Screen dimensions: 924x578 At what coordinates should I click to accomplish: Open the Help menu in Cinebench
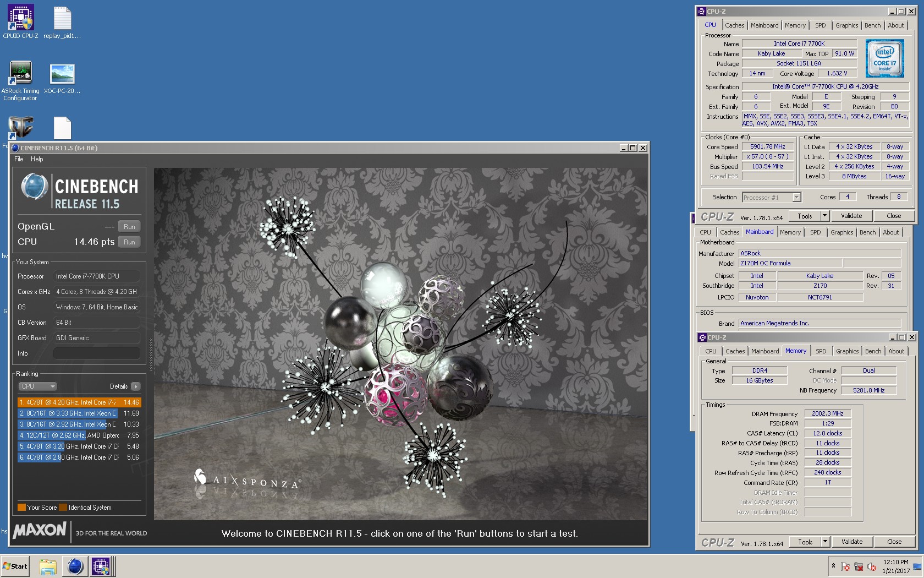tap(37, 159)
